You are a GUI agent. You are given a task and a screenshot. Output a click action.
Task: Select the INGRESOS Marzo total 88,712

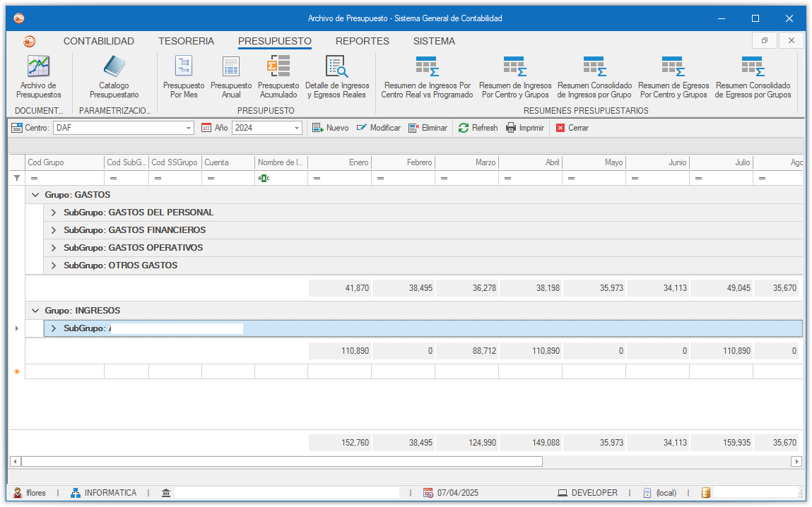pyautogui.click(x=467, y=351)
